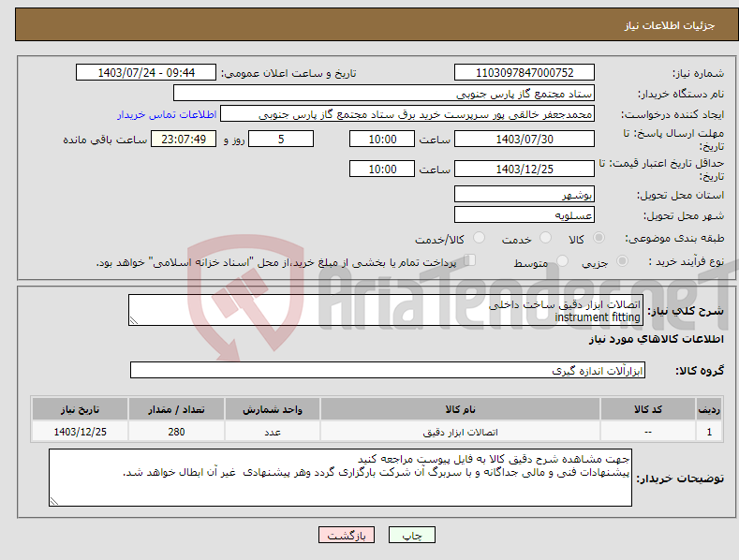Viewport: 739px width, 560px height.
Task: Click the توضیحات خریدار buyer notes textarea
Action: coord(340,478)
